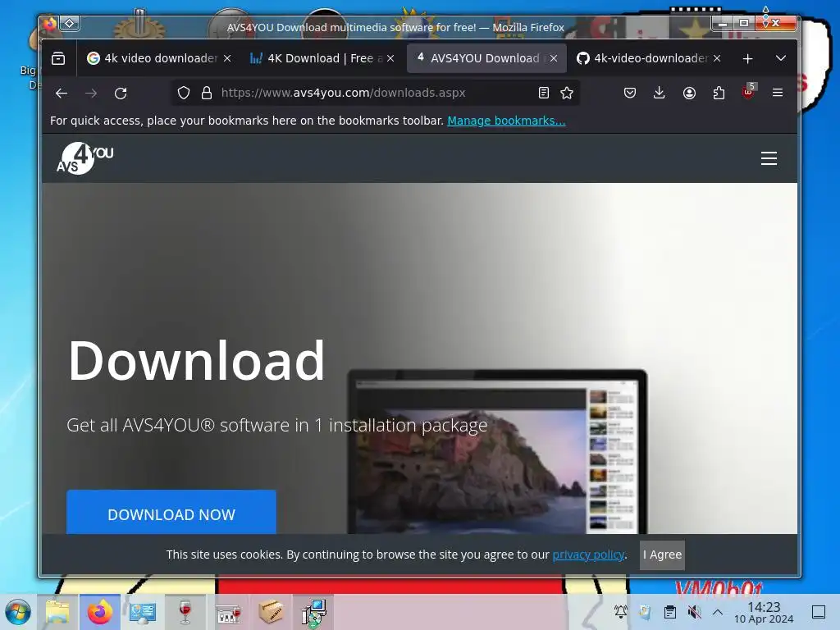Image resolution: width=840 pixels, height=630 pixels.
Task: Unmute the volume tray icon
Action: pos(694,612)
